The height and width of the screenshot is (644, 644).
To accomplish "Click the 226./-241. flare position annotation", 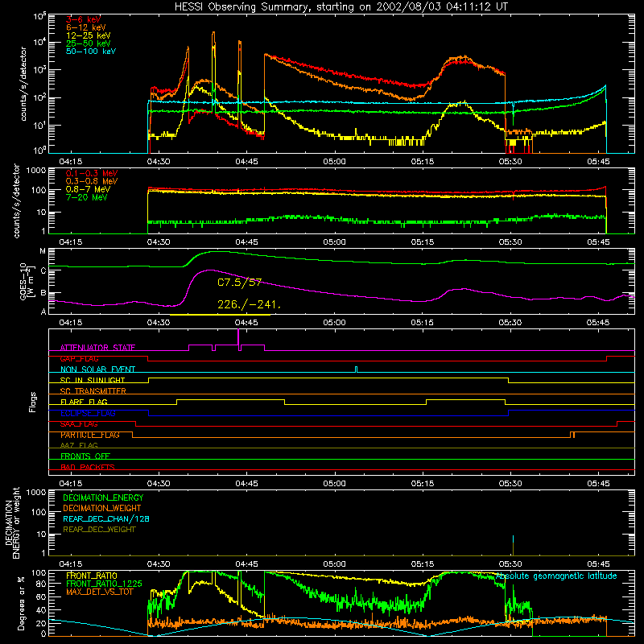I will tap(250, 305).
